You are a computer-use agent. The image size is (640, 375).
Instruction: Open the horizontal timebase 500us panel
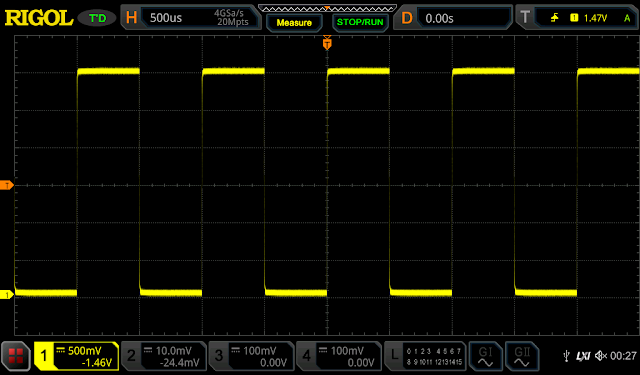[x=191, y=18]
